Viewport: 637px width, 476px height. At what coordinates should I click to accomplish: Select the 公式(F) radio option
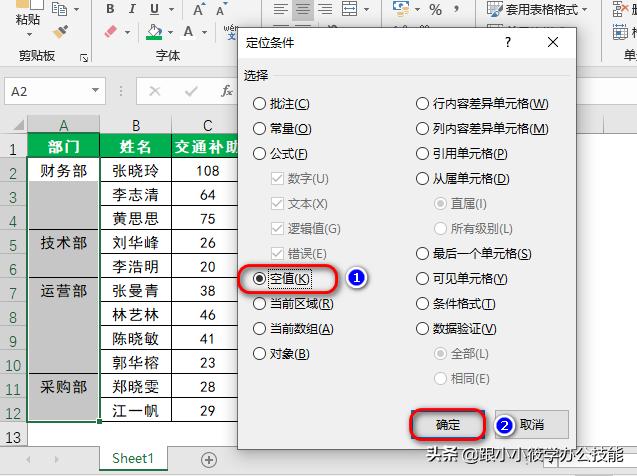coord(280,154)
